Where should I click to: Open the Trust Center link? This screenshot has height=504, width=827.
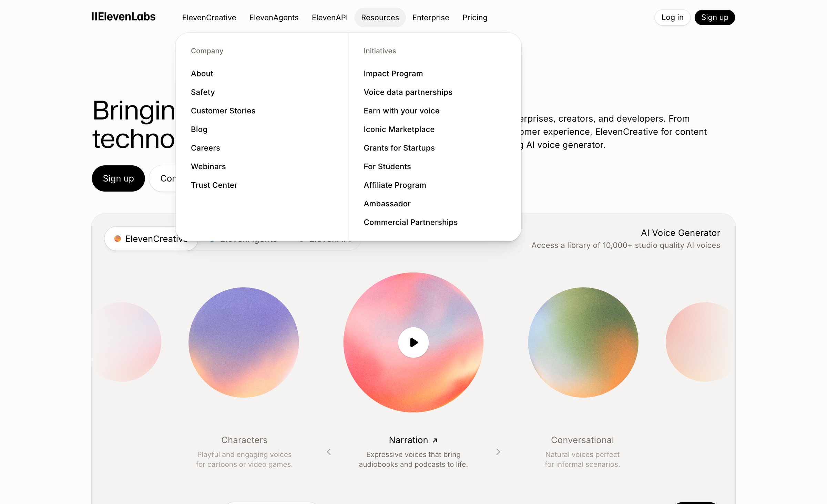214,185
